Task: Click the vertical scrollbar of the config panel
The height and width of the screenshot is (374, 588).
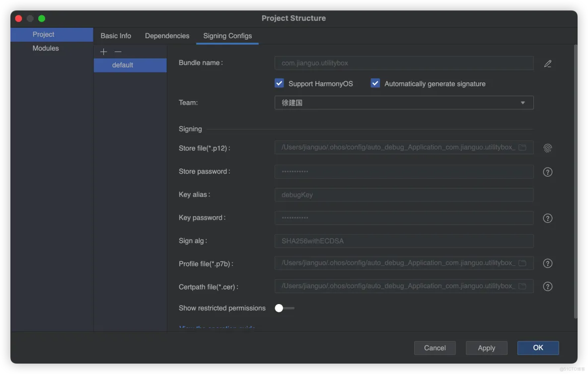Action: pyautogui.click(x=575, y=182)
